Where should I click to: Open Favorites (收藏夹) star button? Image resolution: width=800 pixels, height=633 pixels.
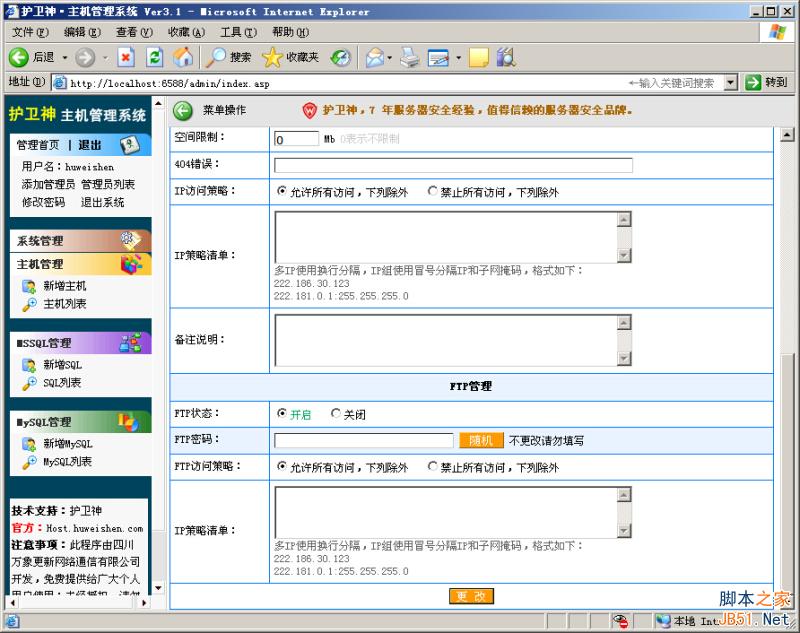tap(290, 57)
